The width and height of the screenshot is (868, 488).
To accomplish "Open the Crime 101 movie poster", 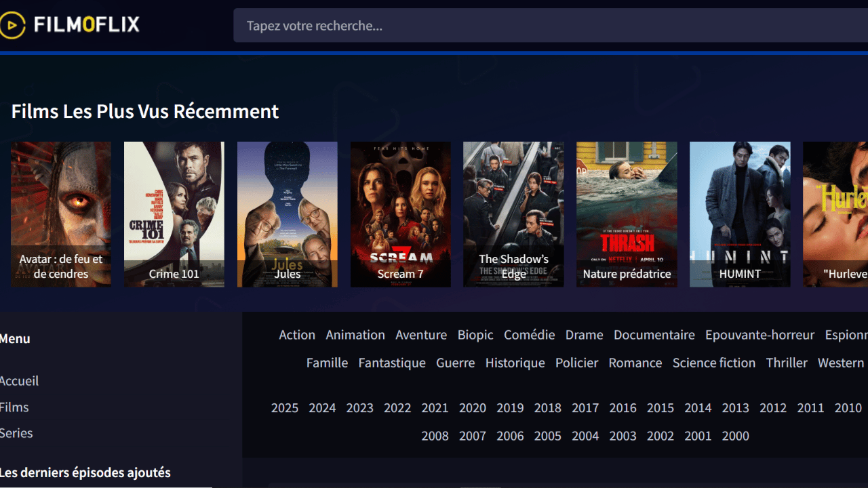I will point(174,214).
